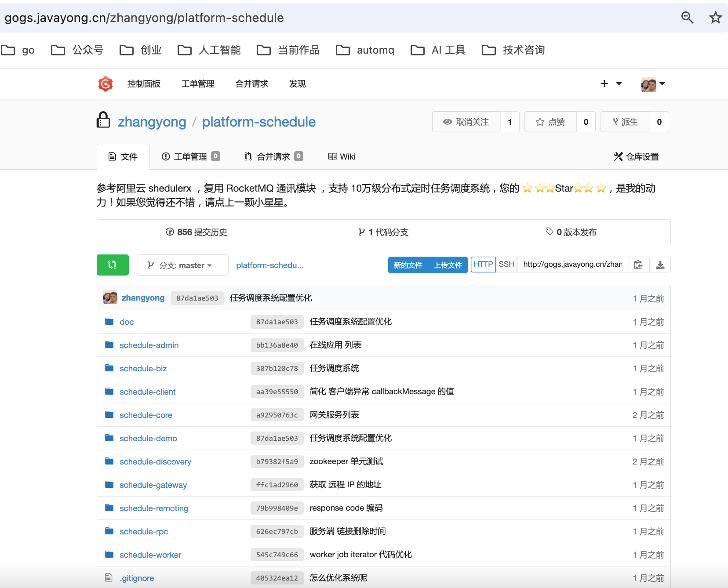The image size is (728, 588).
Task: Download the repository archive via download icon
Action: tap(660, 264)
